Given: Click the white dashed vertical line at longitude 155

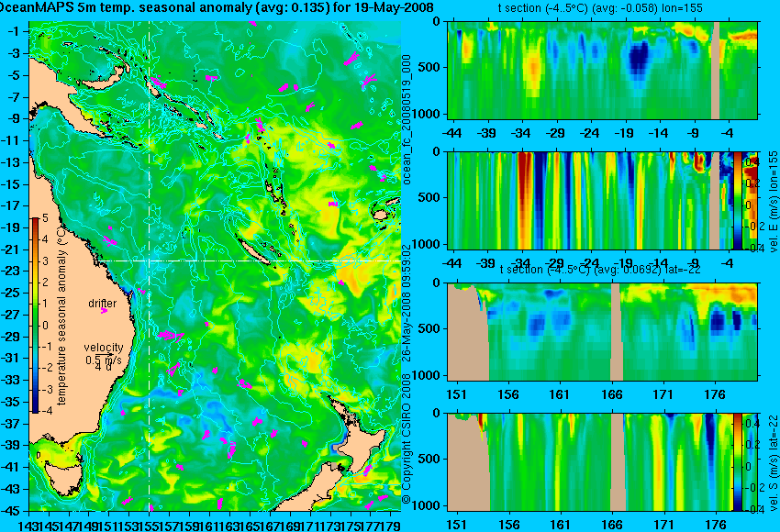Looking at the screenshot, I should coord(150,266).
